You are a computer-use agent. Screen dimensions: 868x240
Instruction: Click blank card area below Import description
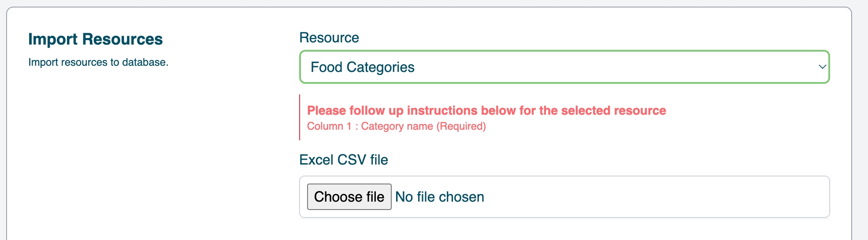coord(132,154)
